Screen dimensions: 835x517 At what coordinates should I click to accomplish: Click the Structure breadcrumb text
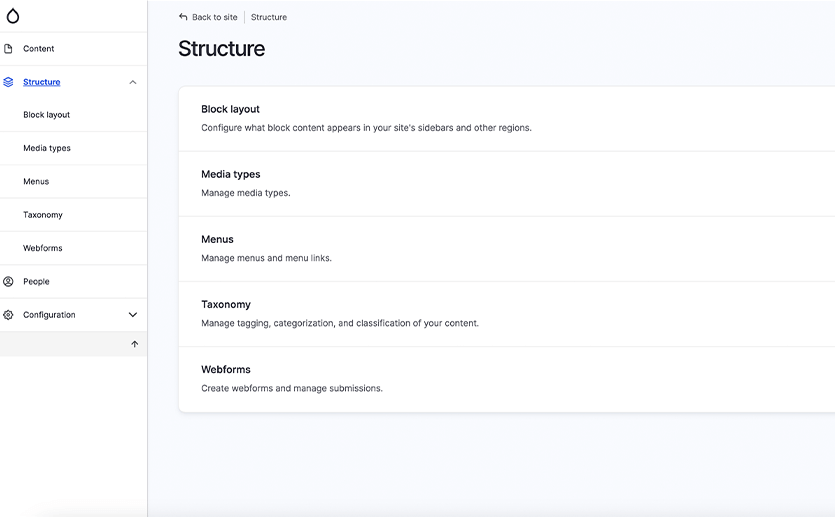pyautogui.click(x=269, y=17)
